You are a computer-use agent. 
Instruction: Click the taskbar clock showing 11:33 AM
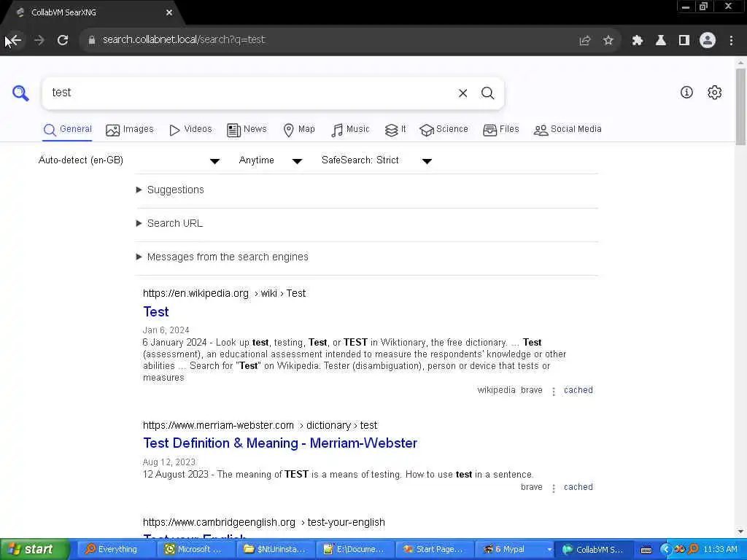click(x=720, y=550)
